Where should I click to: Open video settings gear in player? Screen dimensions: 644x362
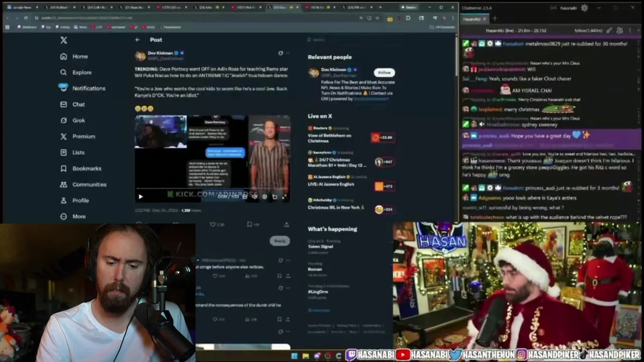pyautogui.click(x=265, y=197)
